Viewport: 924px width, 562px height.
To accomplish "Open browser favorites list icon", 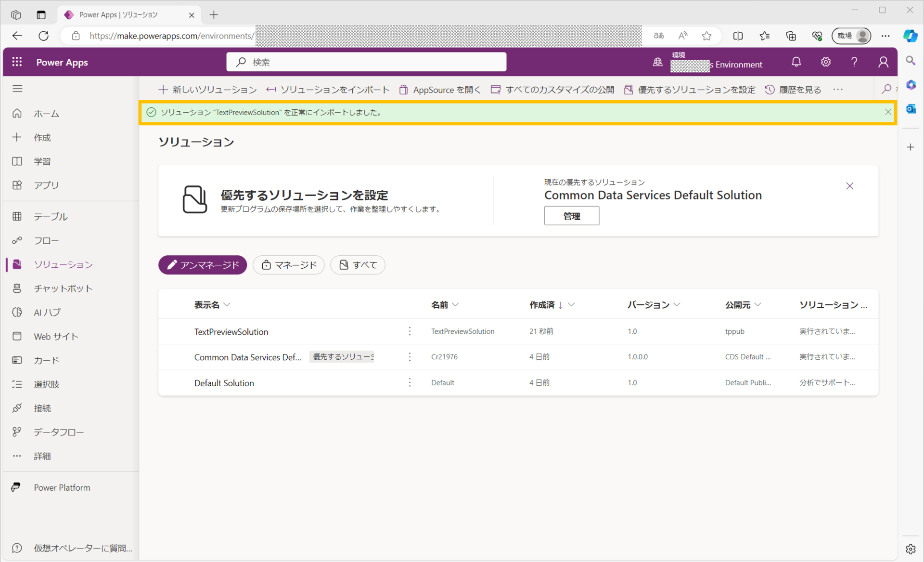I will [x=764, y=36].
